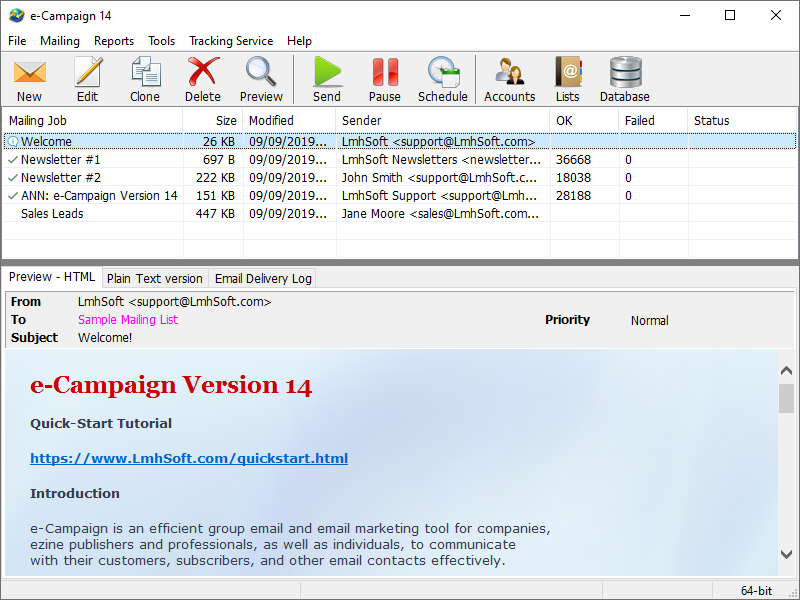This screenshot has height=600, width=800.
Task: Open the Lists address book icon
Action: click(567, 80)
